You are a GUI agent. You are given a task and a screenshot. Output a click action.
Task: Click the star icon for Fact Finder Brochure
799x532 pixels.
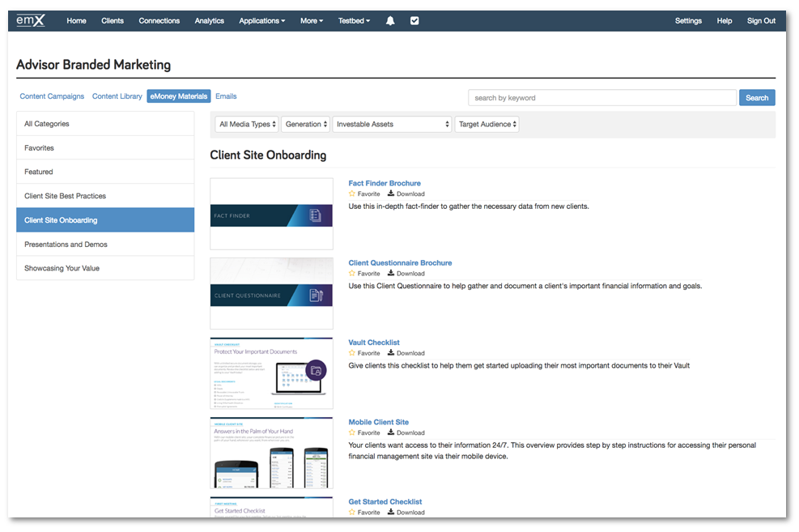[352, 194]
